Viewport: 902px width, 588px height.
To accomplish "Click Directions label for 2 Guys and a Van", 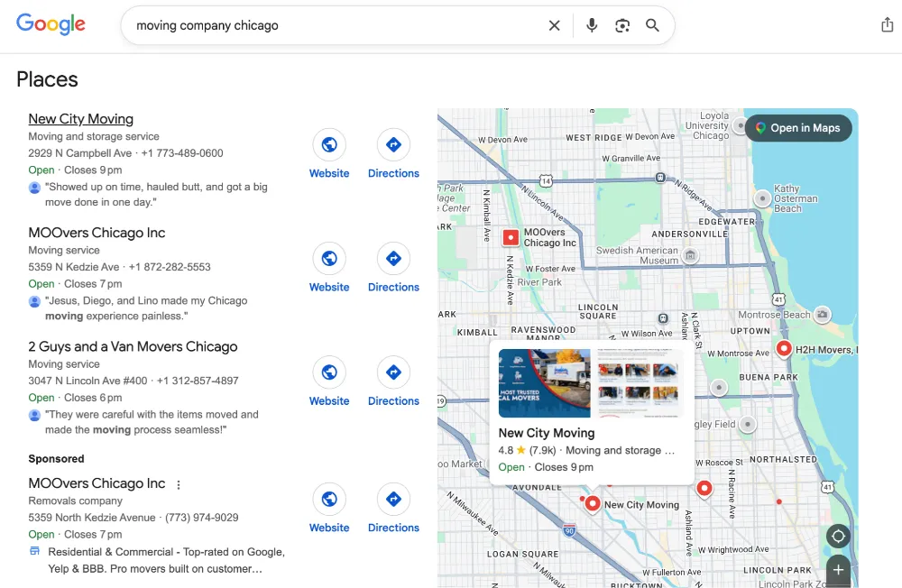I will (x=393, y=401).
